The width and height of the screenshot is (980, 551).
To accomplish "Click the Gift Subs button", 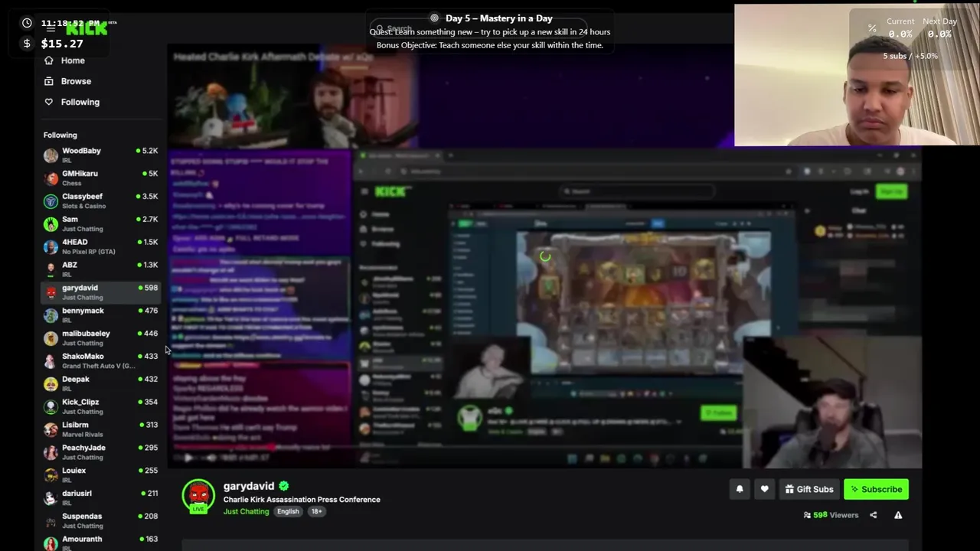I will click(x=809, y=489).
